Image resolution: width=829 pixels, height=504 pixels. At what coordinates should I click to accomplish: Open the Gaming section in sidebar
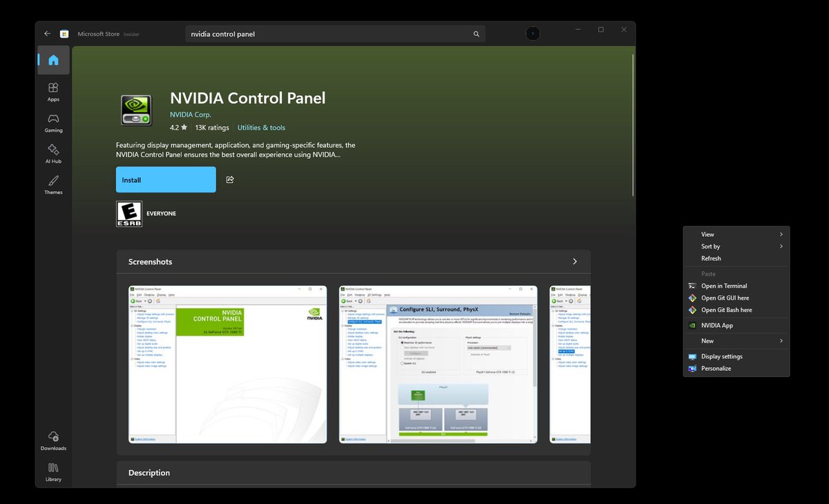tap(53, 123)
